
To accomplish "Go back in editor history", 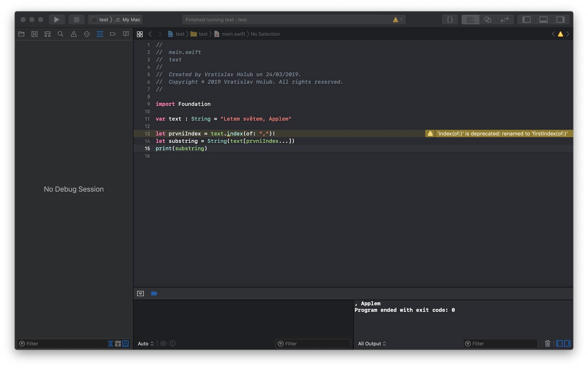I will (150, 34).
